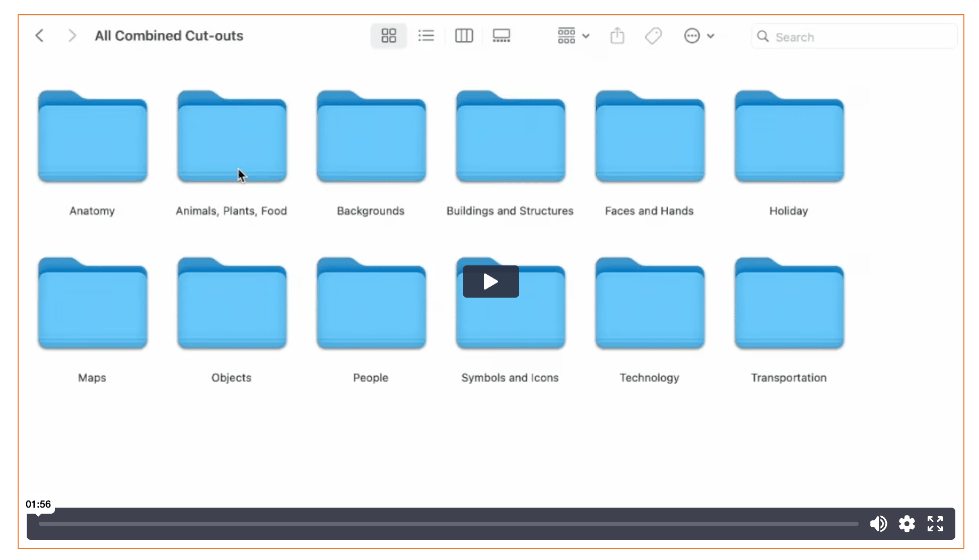Open the Technology folder
979x560 pixels.
click(x=650, y=304)
